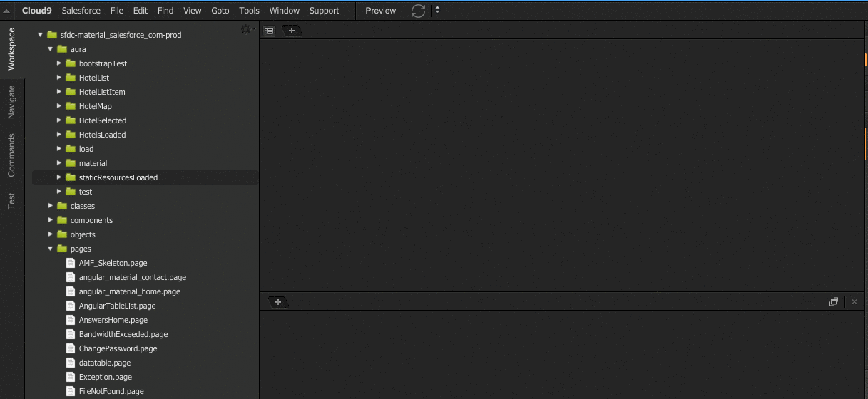Image resolution: width=868 pixels, height=399 pixels.
Task: Open the tab list icon in the editor tab bar
Action: (269, 31)
